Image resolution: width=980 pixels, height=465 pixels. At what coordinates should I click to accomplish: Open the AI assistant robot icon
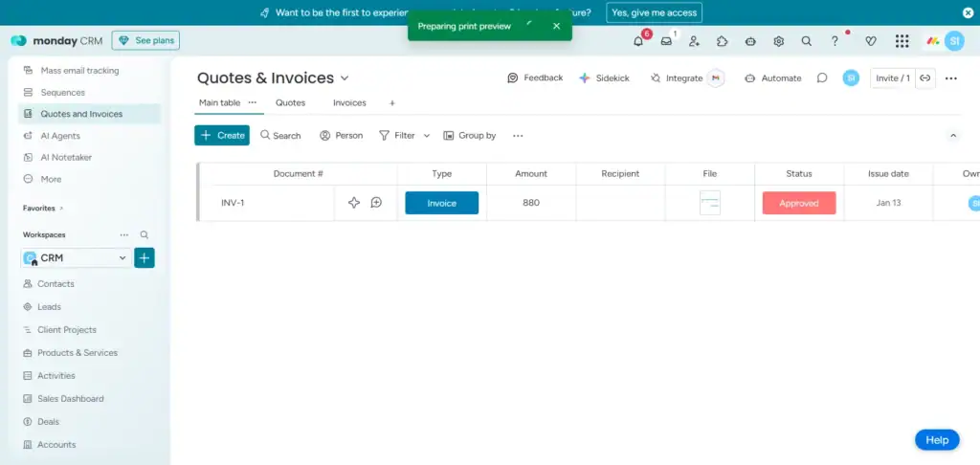(x=750, y=41)
